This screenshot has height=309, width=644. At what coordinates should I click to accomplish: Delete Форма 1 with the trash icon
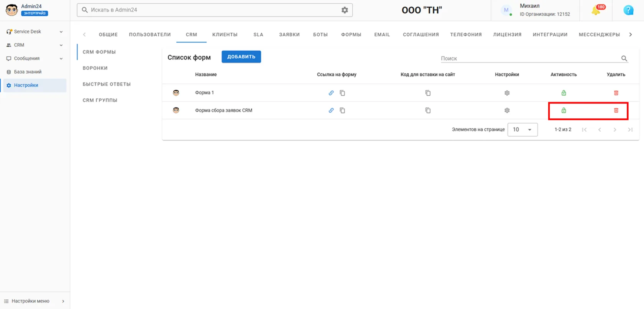(616, 93)
